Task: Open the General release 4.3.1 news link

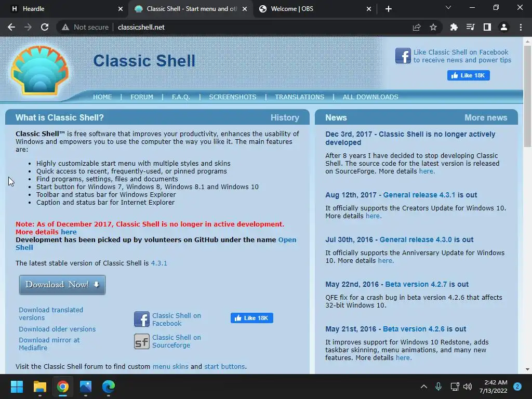Action: [x=419, y=195]
